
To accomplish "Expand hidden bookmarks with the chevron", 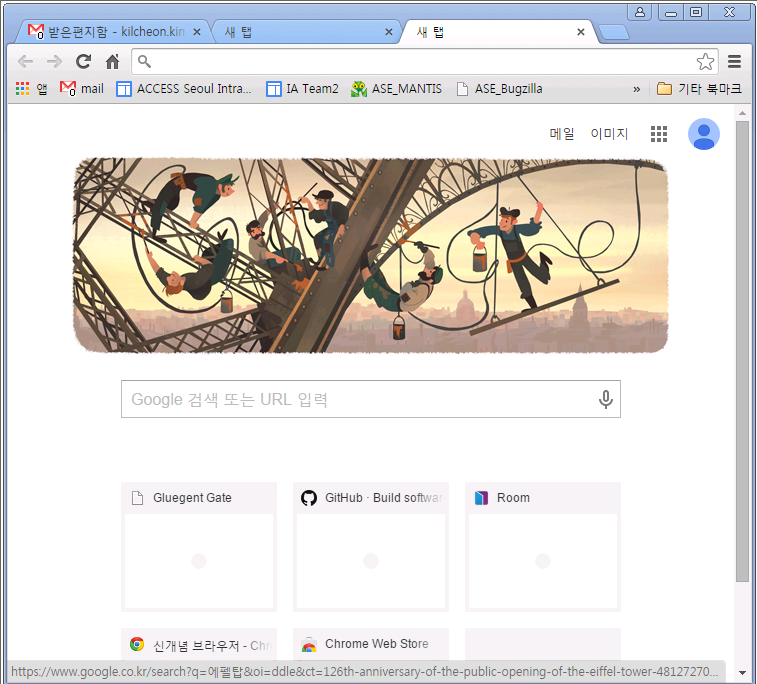I will coord(637,89).
